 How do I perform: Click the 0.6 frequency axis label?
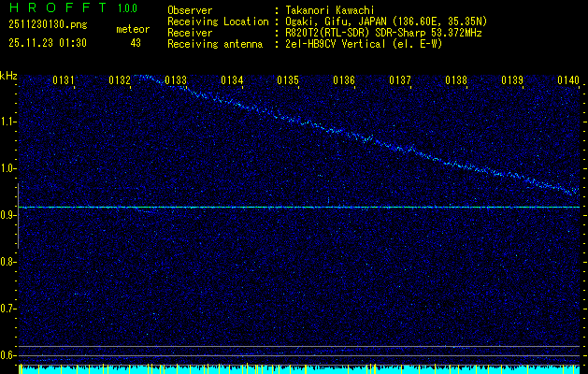[7, 355]
